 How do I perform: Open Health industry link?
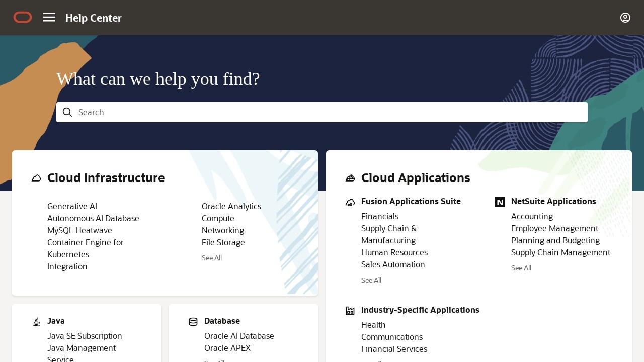[x=373, y=325]
